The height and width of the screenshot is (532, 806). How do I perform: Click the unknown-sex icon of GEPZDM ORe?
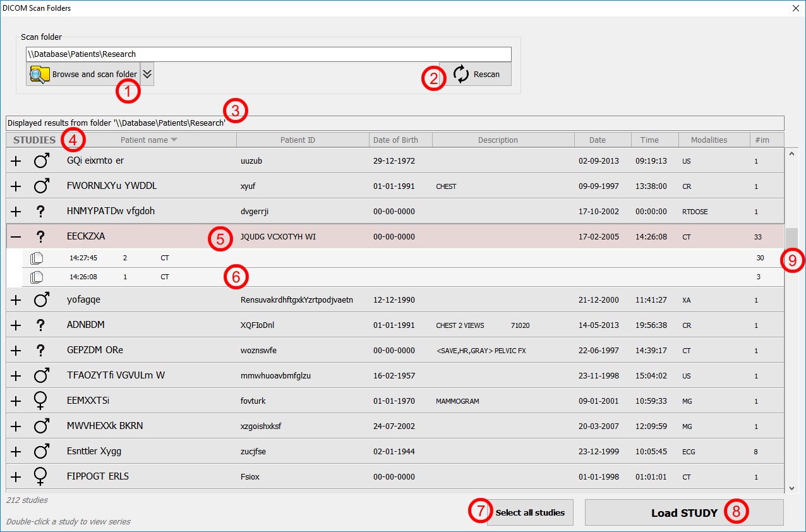point(41,351)
